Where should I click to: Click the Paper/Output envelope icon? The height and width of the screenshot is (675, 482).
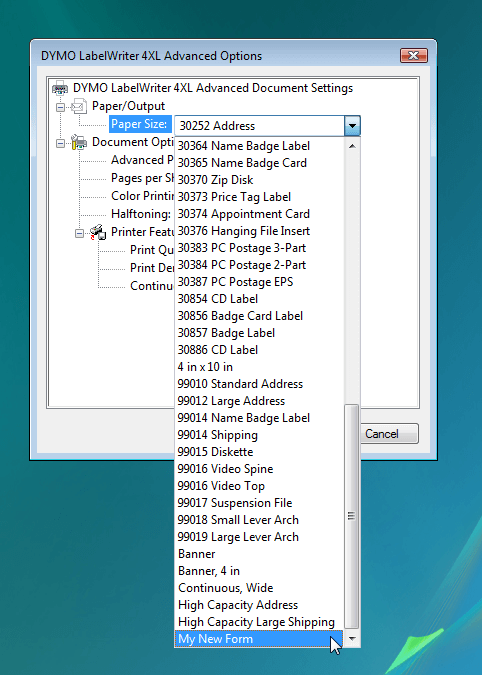79,106
